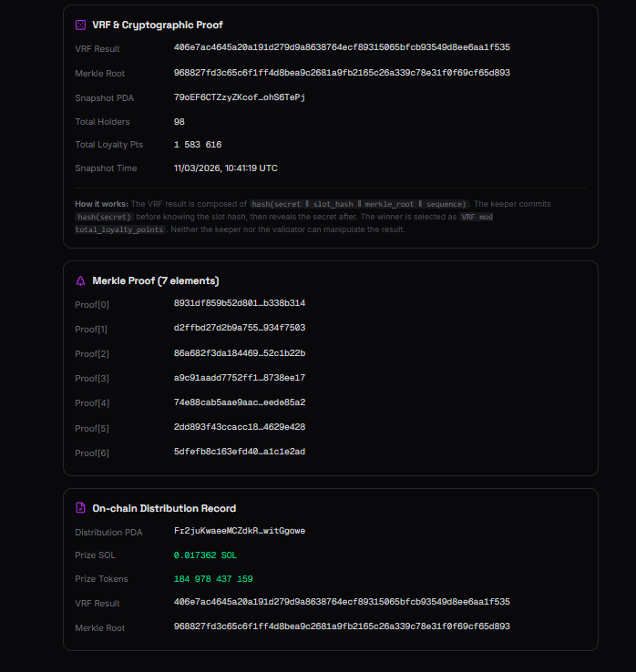Viewport: 636px width, 672px height.
Task: Click the Proof[6] label
Action: [92, 453]
